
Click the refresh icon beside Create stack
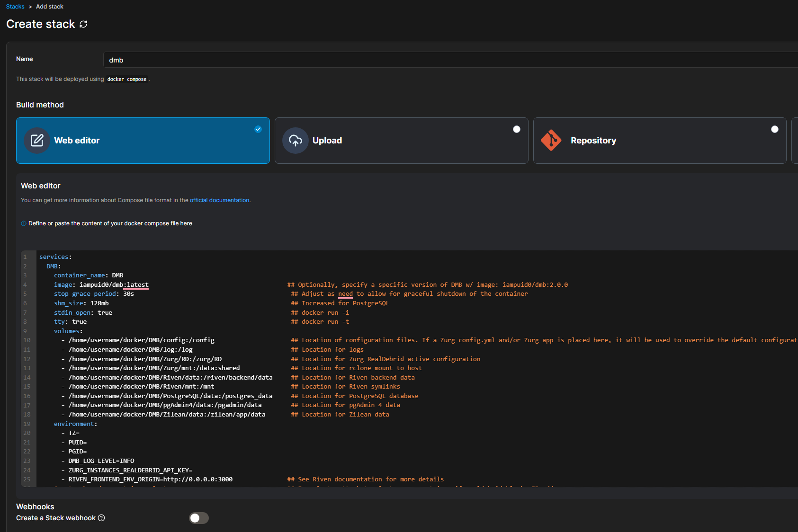click(83, 24)
